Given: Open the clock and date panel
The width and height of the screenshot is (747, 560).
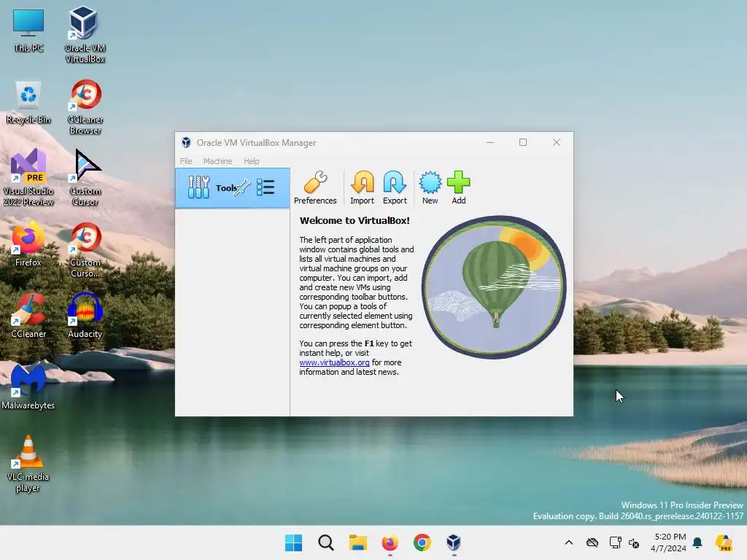Looking at the screenshot, I should (x=669, y=542).
